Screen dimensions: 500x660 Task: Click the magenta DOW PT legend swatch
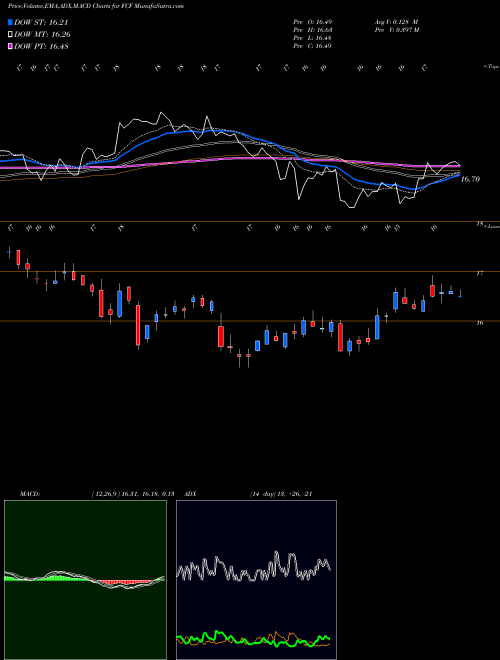pos(10,46)
